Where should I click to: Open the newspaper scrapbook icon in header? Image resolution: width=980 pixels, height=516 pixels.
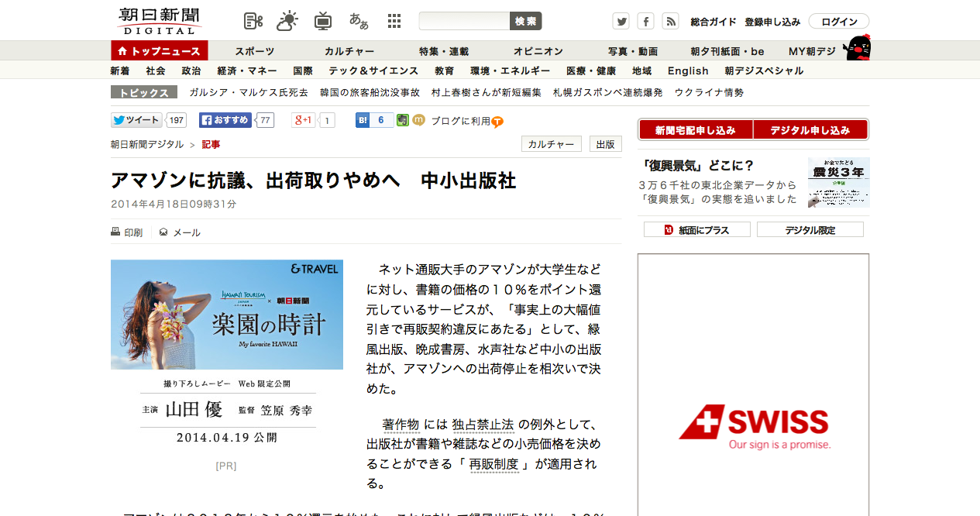click(x=253, y=21)
